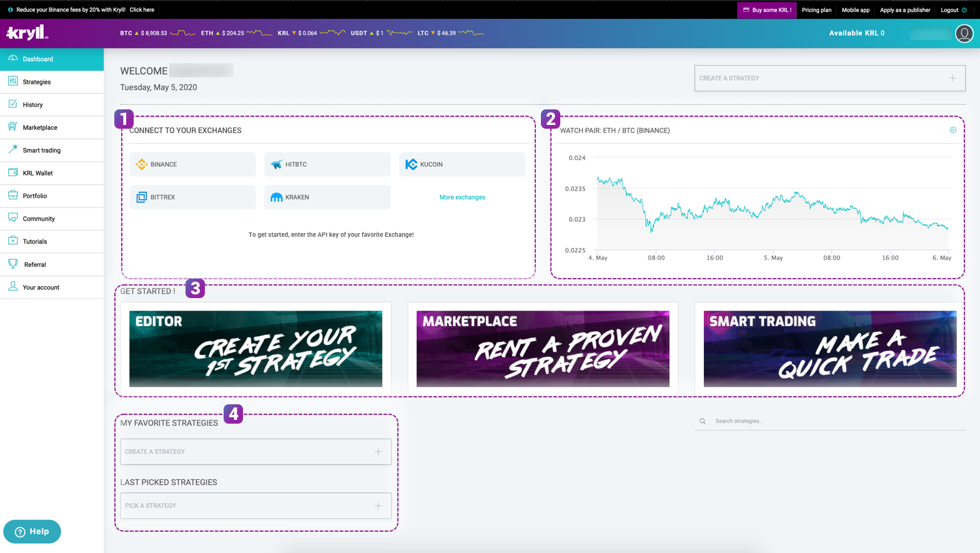Click the KRL Wallet icon
Screen dimensions: 980x553
point(12,172)
